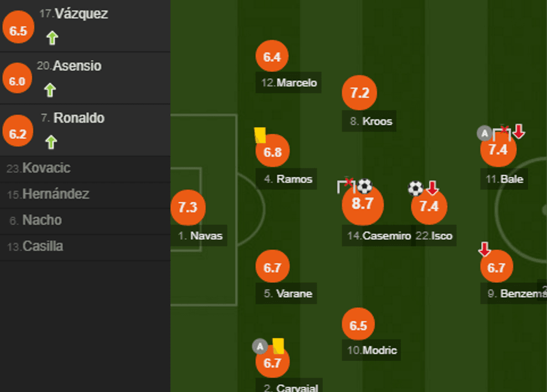Click Carvajal's assist badge icon
The image size is (547, 392).
coord(260,346)
